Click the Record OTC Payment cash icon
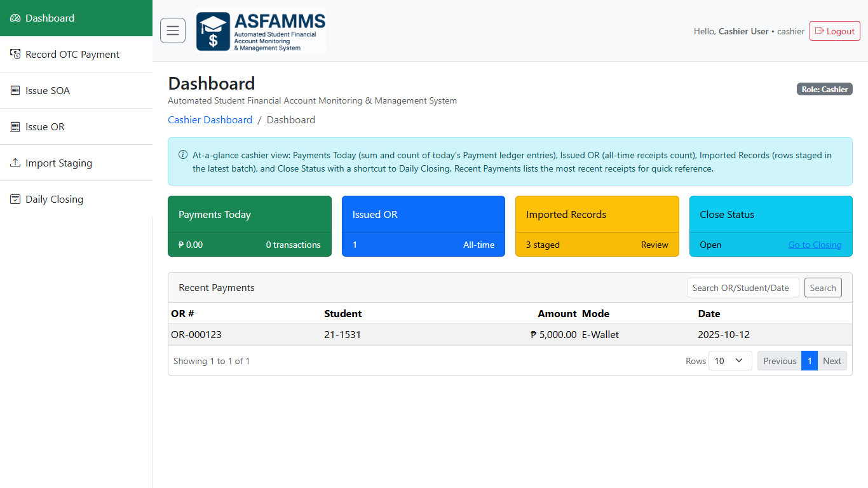The image size is (868, 488). (x=15, y=55)
